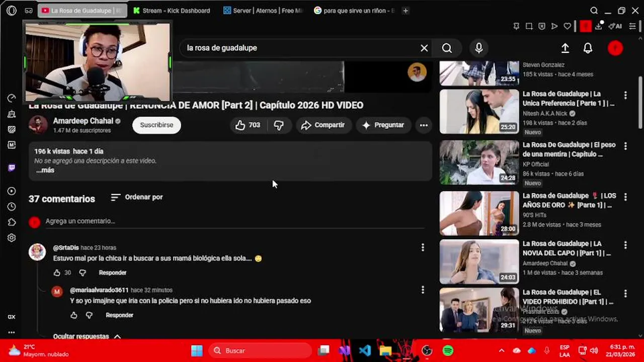Open Spotify from the taskbar
The image size is (644, 362).
448,350
